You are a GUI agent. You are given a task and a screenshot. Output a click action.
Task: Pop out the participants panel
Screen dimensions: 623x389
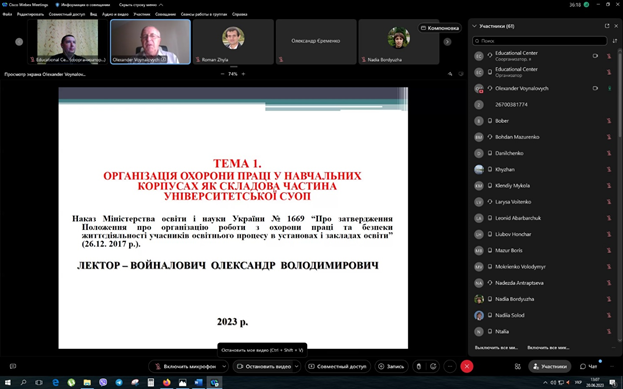607,26
